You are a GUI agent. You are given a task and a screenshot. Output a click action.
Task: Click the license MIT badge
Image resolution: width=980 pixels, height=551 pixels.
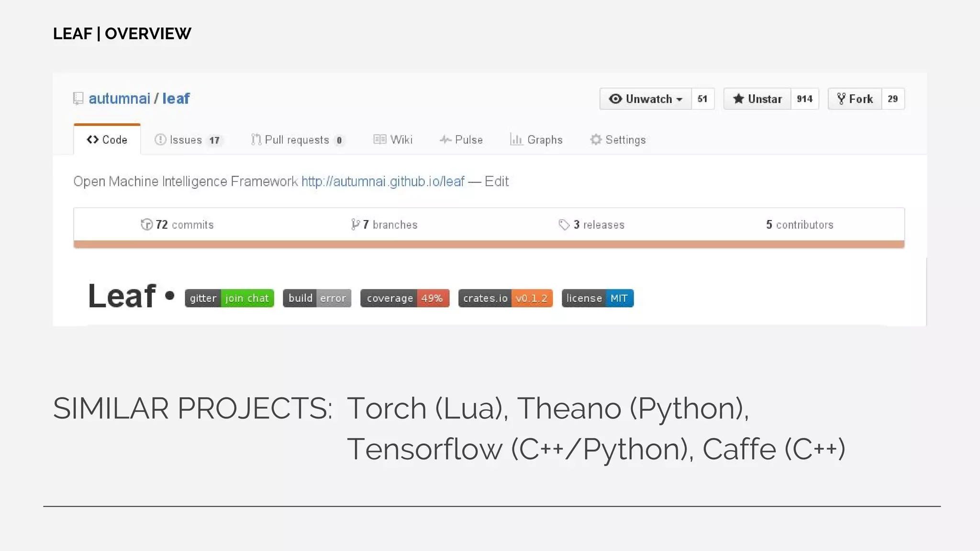pyautogui.click(x=598, y=298)
